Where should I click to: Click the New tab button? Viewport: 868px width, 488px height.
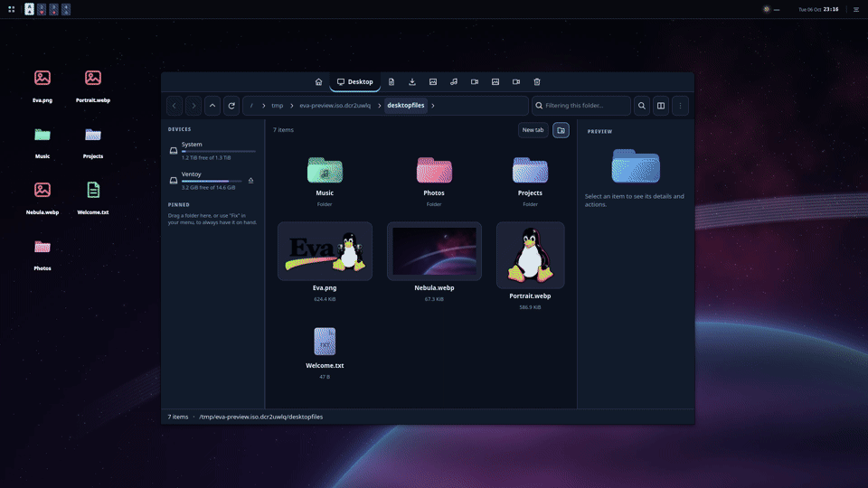[x=533, y=130]
